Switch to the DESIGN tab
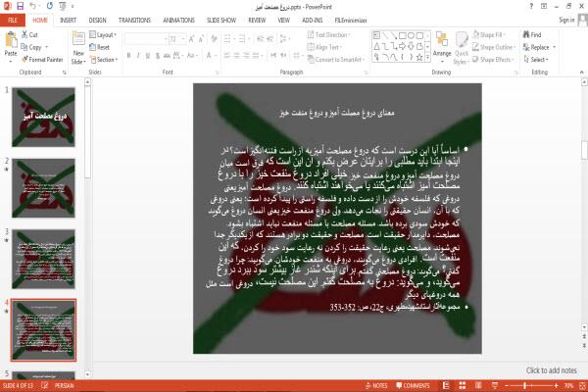 (97, 20)
